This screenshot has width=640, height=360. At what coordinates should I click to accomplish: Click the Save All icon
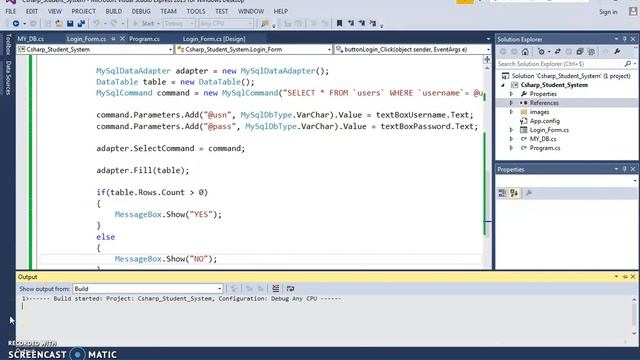[x=81, y=24]
